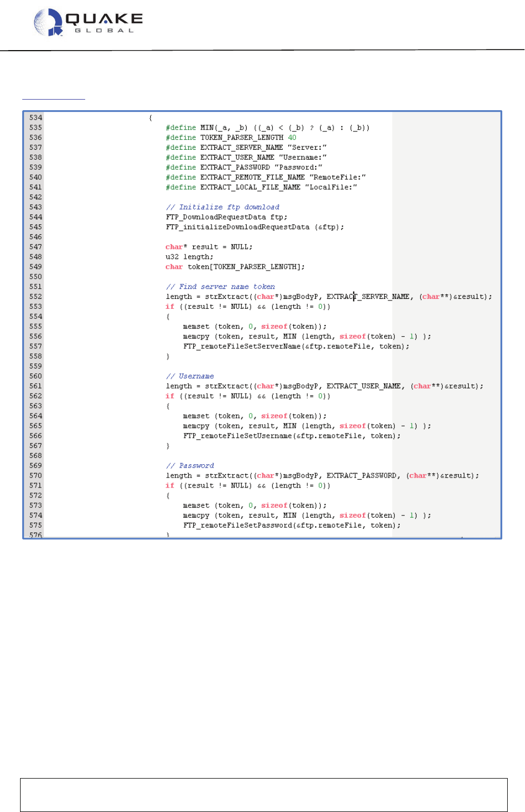This screenshot has width=525, height=812.
Task: Click the '// Initialize ftp download' comment
Action: [x=223, y=207]
